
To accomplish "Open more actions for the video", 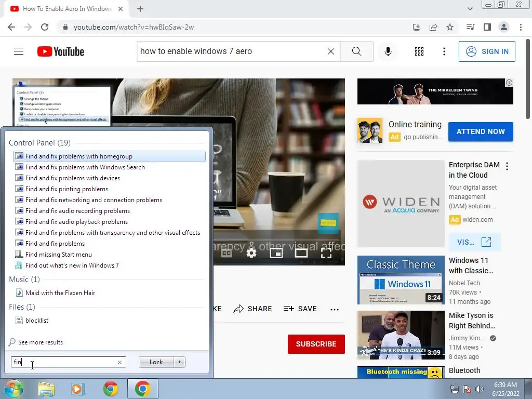I will (x=335, y=309).
